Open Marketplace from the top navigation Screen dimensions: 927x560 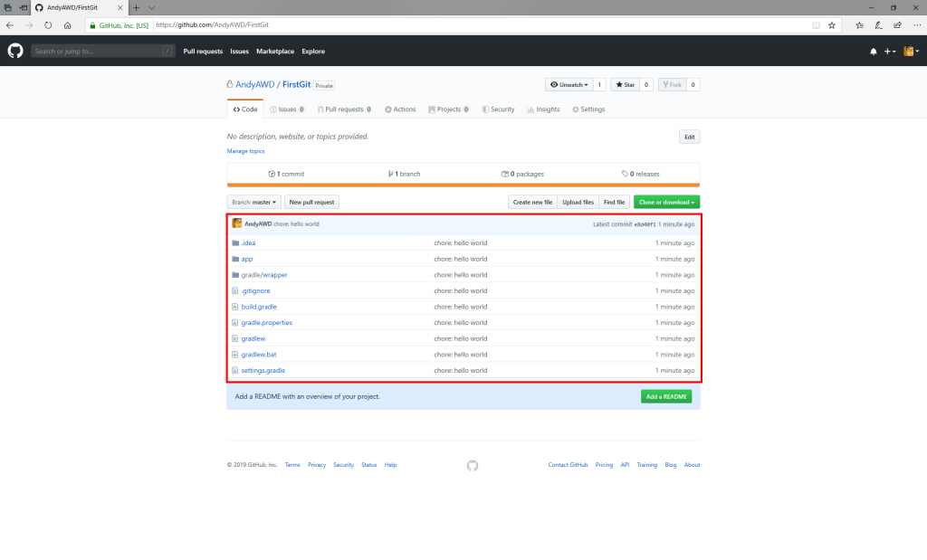[275, 52]
